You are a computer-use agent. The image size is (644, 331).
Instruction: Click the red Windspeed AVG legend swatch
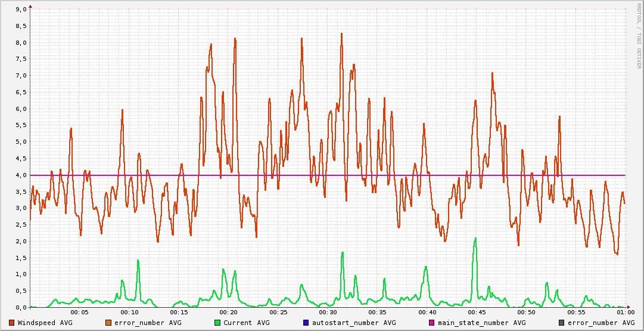pos(12,323)
